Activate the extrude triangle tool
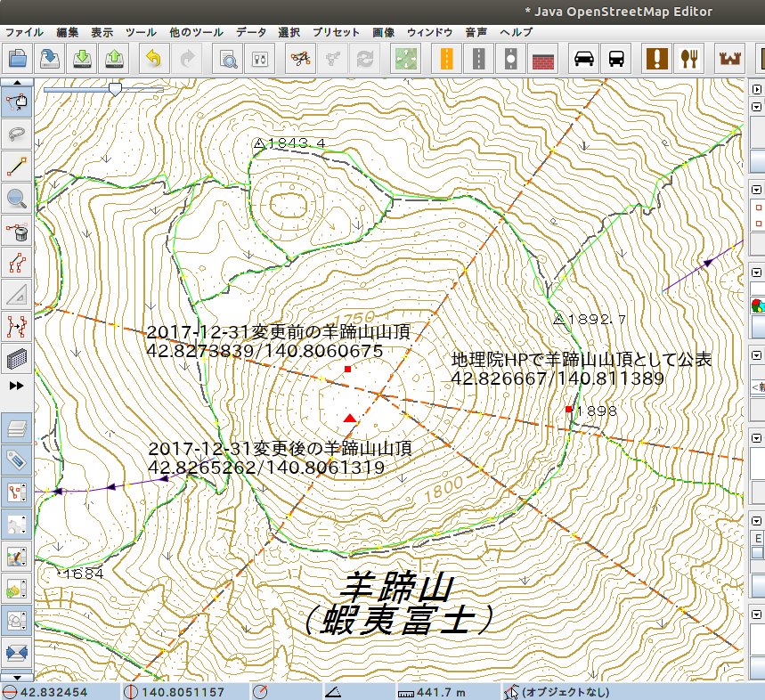Screen dimensions: 765x700 tap(17, 295)
